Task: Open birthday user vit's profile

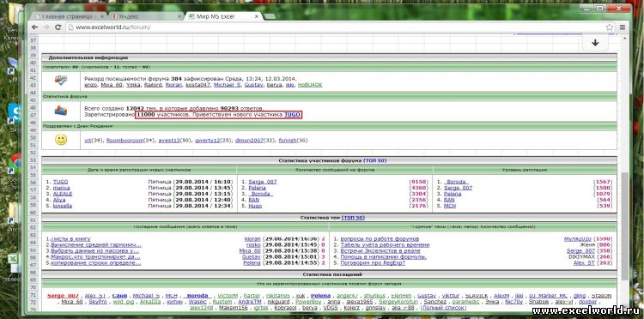Action: (x=88, y=141)
